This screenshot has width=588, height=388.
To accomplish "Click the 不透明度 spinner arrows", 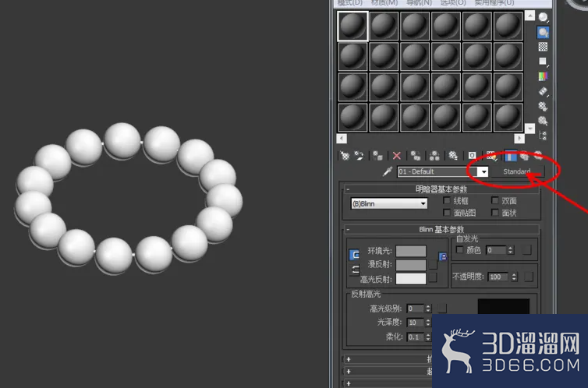I will click(514, 277).
